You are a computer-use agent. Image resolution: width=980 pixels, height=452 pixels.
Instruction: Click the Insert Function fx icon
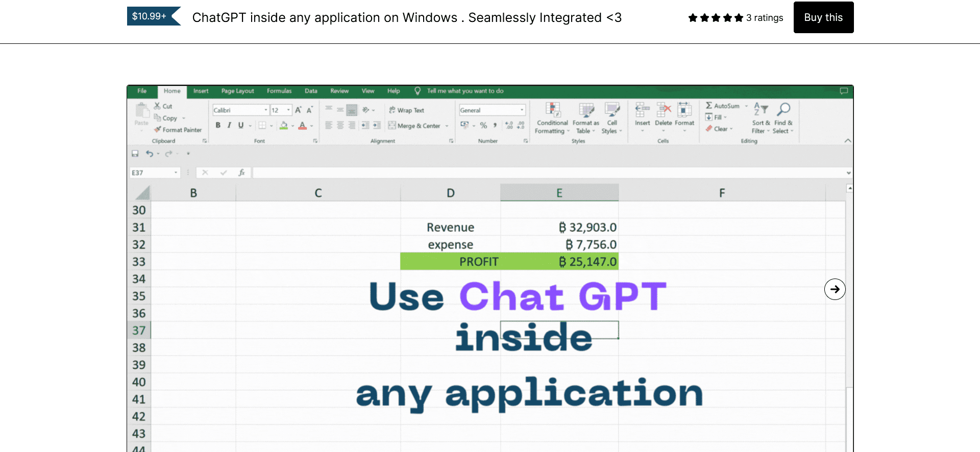click(241, 173)
